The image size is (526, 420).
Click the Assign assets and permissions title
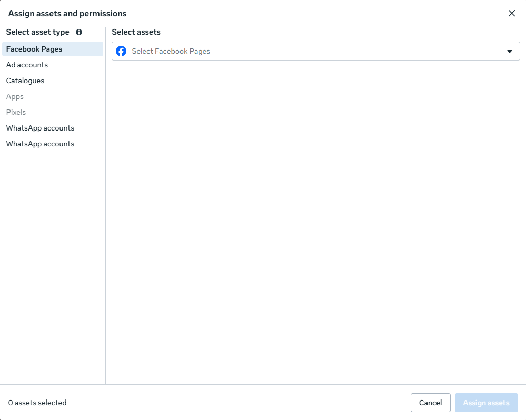pos(67,13)
